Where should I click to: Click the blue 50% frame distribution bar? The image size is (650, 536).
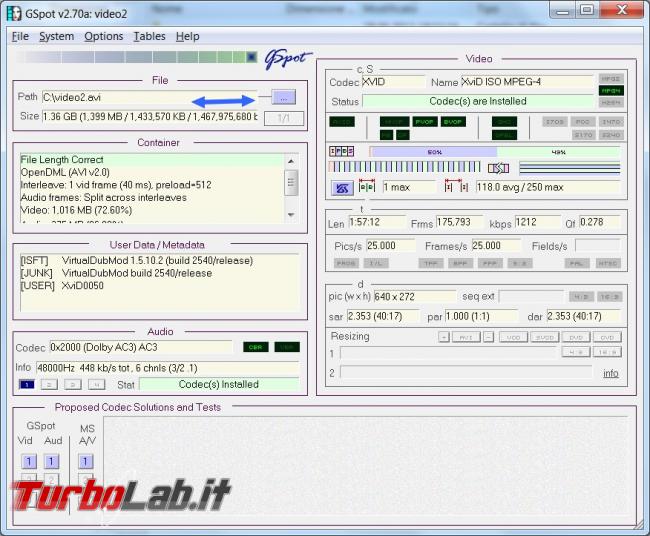point(434,152)
